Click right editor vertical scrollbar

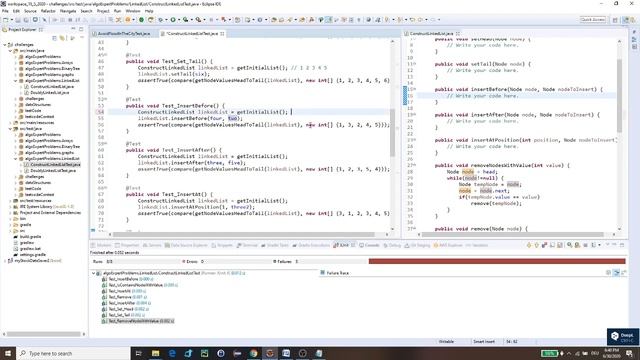pyautogui.click(x=619, y=96)
